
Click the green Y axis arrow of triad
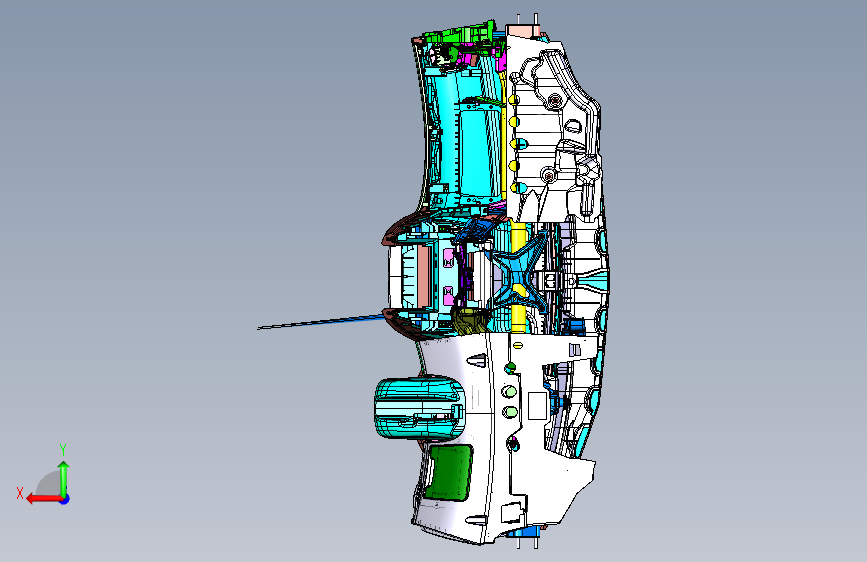coord(64,479)
